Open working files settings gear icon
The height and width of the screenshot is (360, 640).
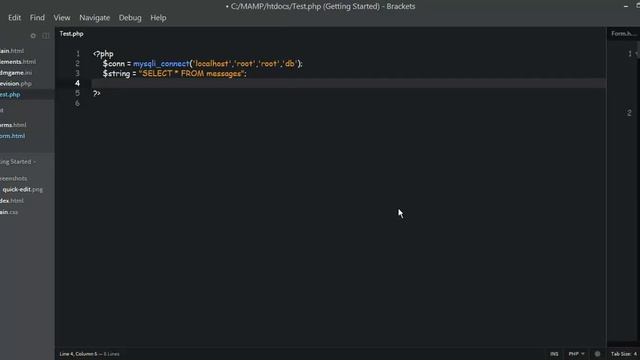33,36
